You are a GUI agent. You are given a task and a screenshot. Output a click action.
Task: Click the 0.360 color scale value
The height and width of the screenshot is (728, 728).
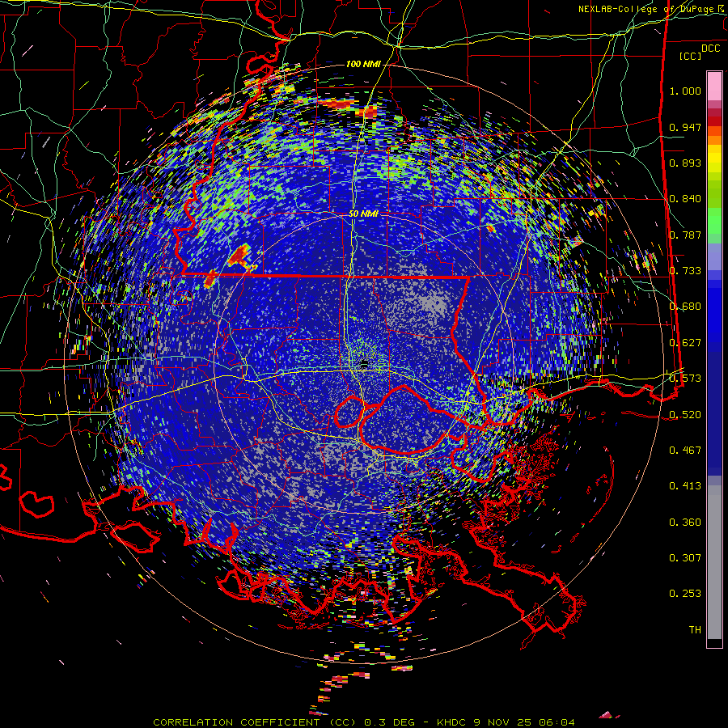(685, 523)
